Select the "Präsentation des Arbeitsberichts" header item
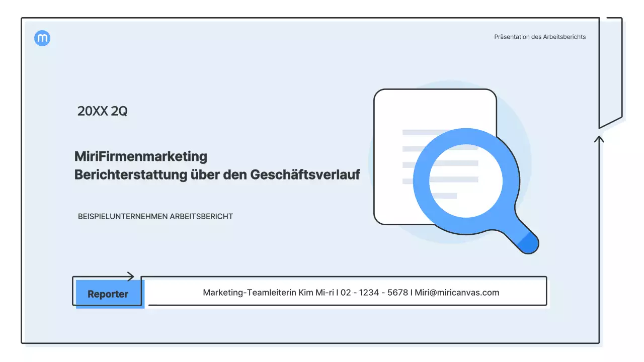 point(539,37)
